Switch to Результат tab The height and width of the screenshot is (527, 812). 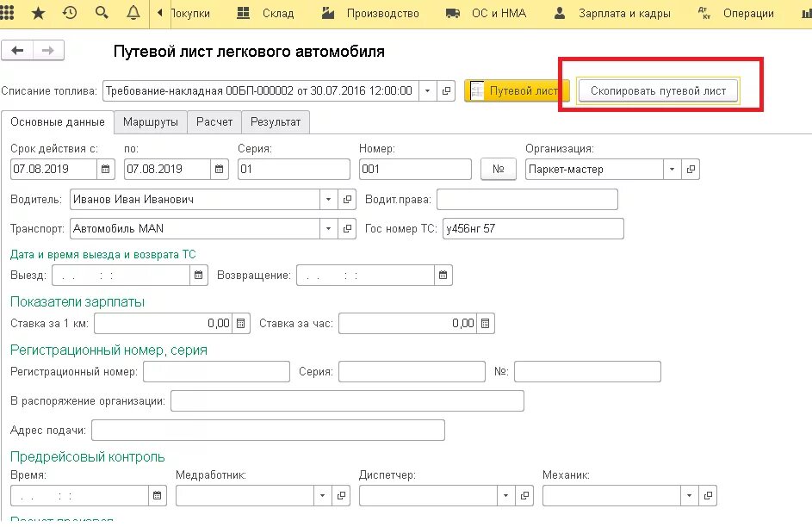click(x=276, y=122)
